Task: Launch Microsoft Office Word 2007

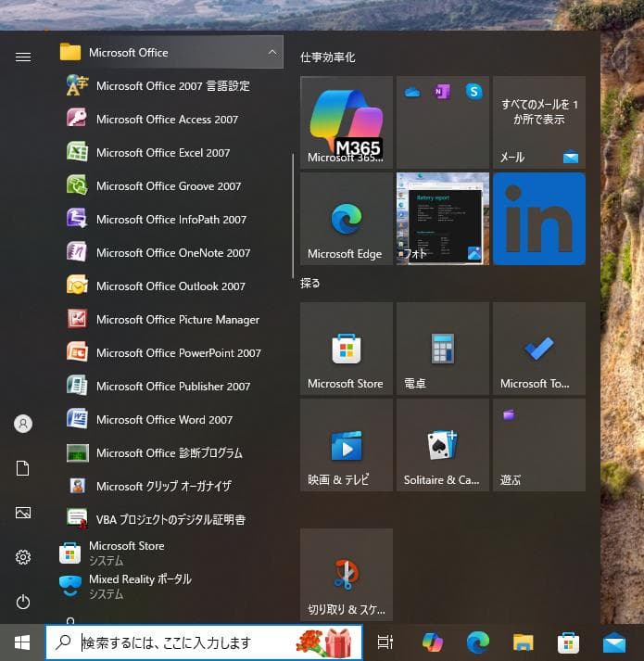Action: 170,419
